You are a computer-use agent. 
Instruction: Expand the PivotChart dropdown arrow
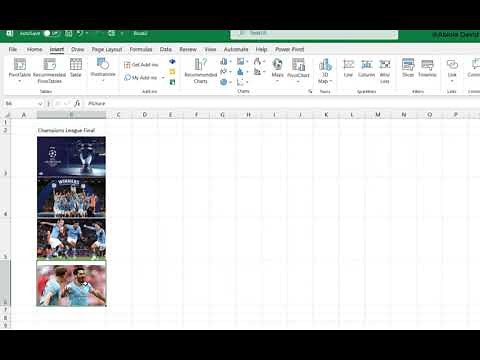pyautogui.click(x=298, y=81)
